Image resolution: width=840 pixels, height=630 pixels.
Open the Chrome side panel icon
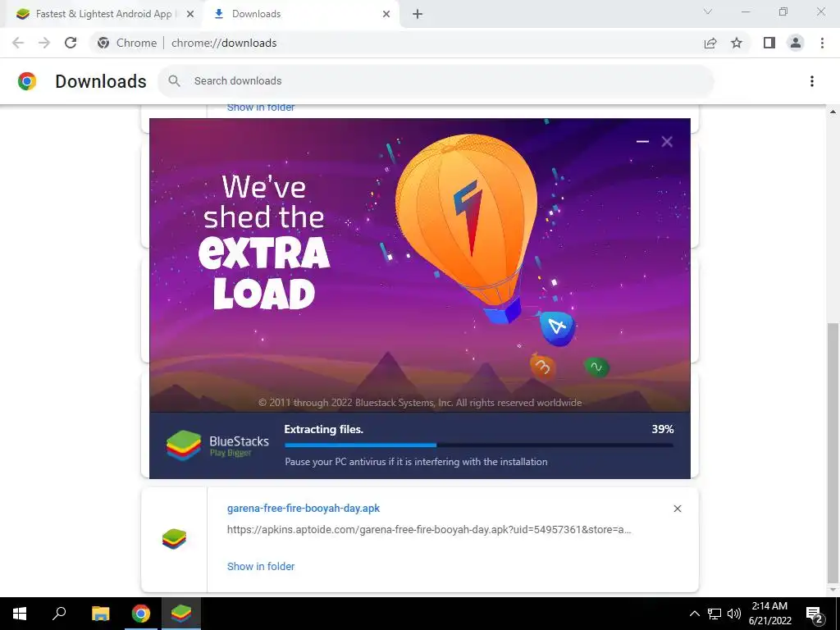click(x=769, y=43)
